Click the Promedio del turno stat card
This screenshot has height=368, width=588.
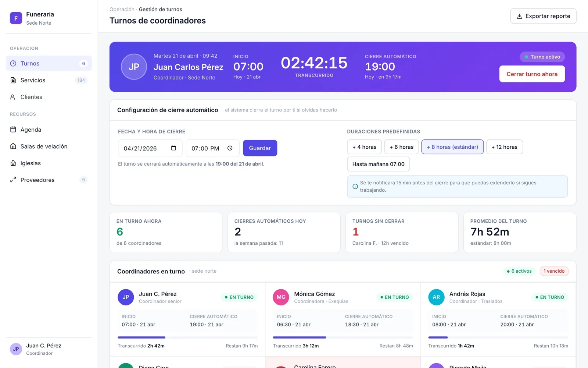(520, 232)
